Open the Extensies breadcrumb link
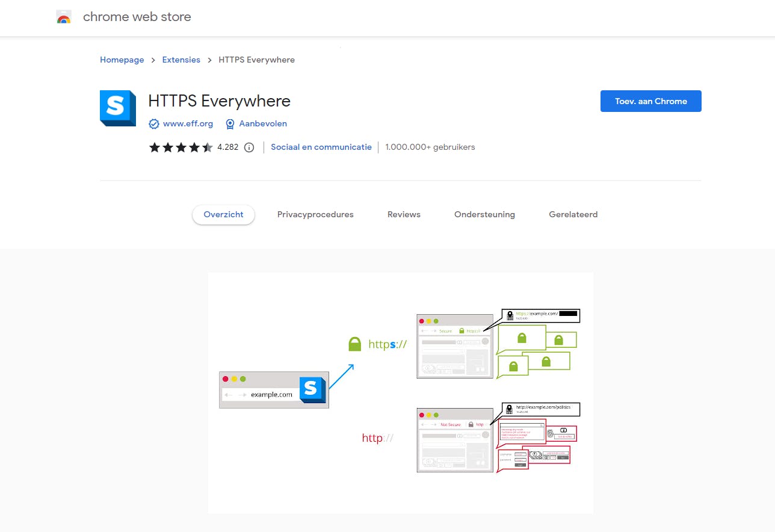This screenshot has width=775, height=532. (181, 60)
